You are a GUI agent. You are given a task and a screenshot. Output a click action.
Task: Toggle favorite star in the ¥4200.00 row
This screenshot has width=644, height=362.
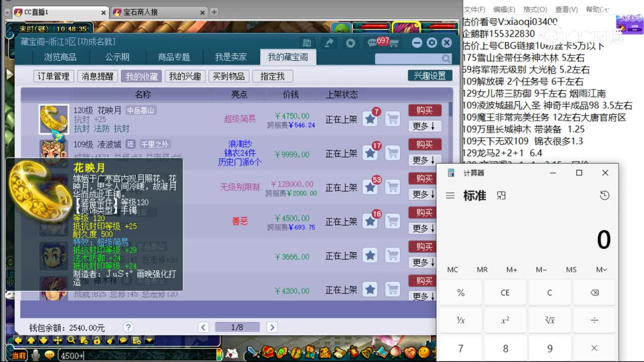370,290
